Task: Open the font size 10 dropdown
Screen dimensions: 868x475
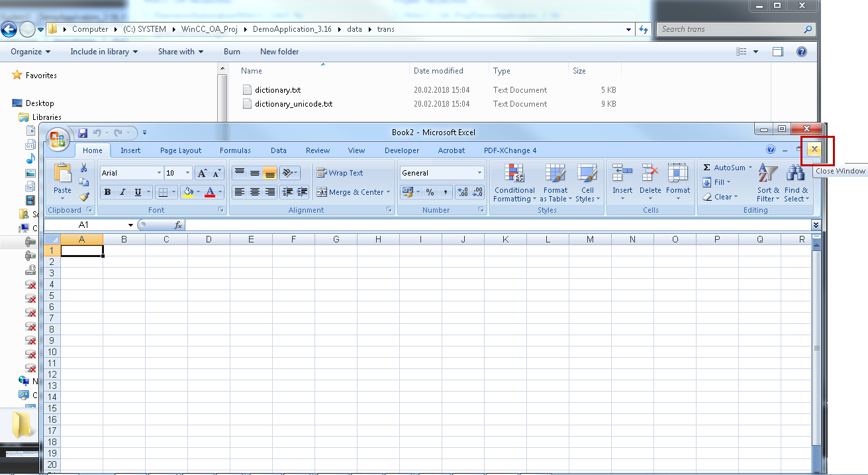Action: click(x=188, y=173)
